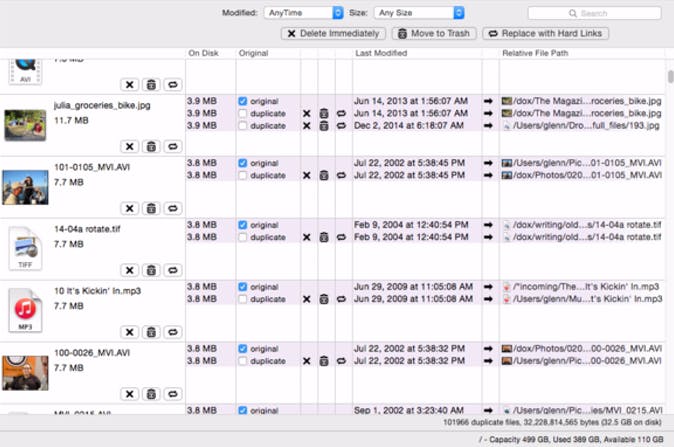This screenshot has width=674, height=447.
Task: Reveal /Users/glenn/Pic...MVI_0215.AVI with arrow
Action: coord(488,410)
